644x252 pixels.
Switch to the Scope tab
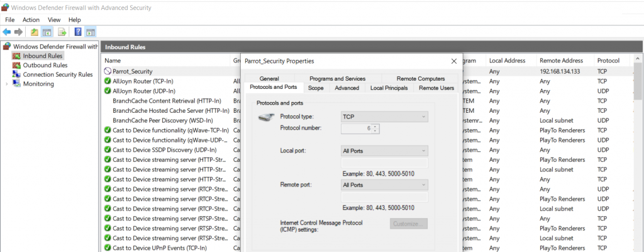click(316, 88)
